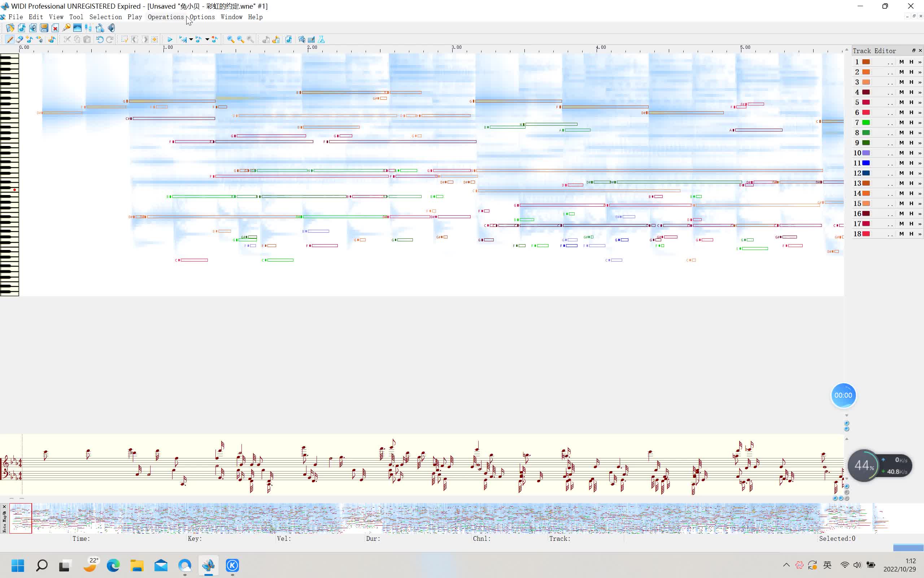Viewport: 924px width, 578px height.
Task: Click the flask laboratory icon
Action: (322, 39)
